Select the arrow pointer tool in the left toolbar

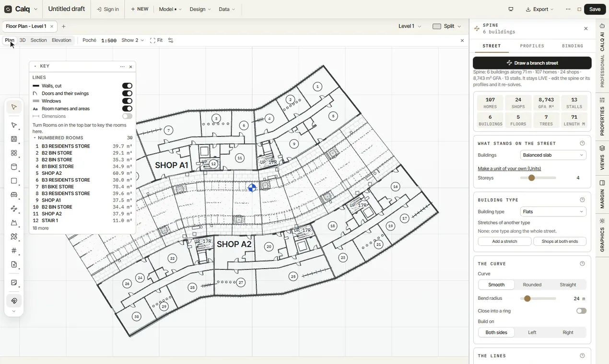(x=14, y=107)
